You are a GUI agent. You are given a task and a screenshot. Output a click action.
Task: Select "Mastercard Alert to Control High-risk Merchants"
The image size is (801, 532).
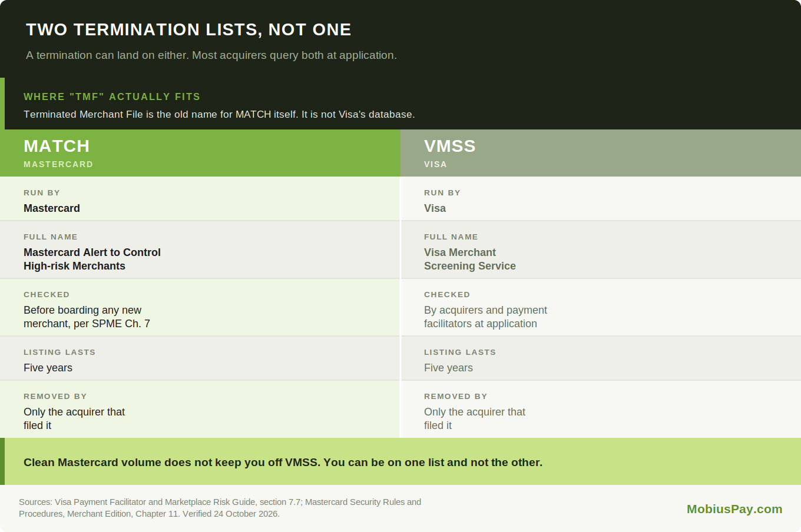coord(92,259)
